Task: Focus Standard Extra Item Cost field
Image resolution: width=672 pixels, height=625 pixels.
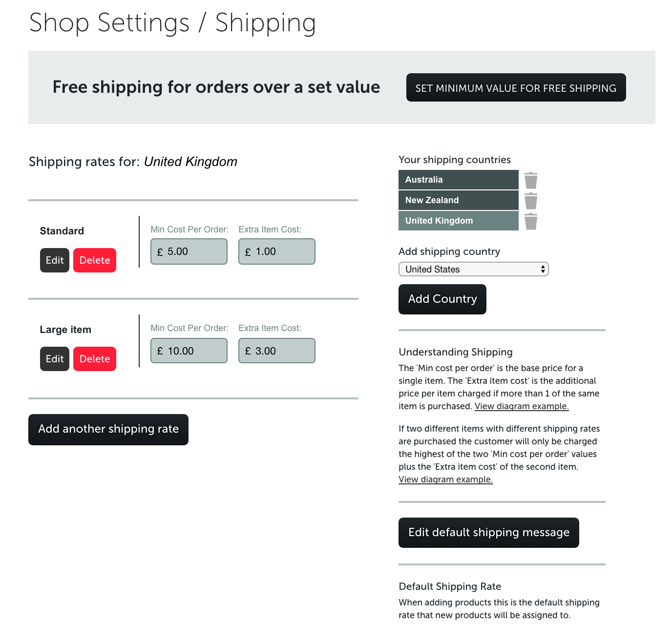Action: pos(277,251)
